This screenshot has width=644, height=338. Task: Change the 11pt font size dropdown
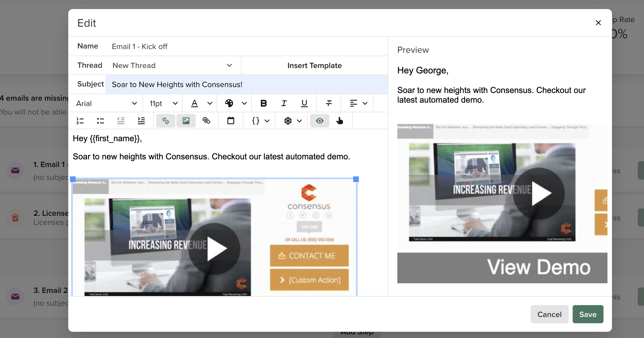point(163,103)
